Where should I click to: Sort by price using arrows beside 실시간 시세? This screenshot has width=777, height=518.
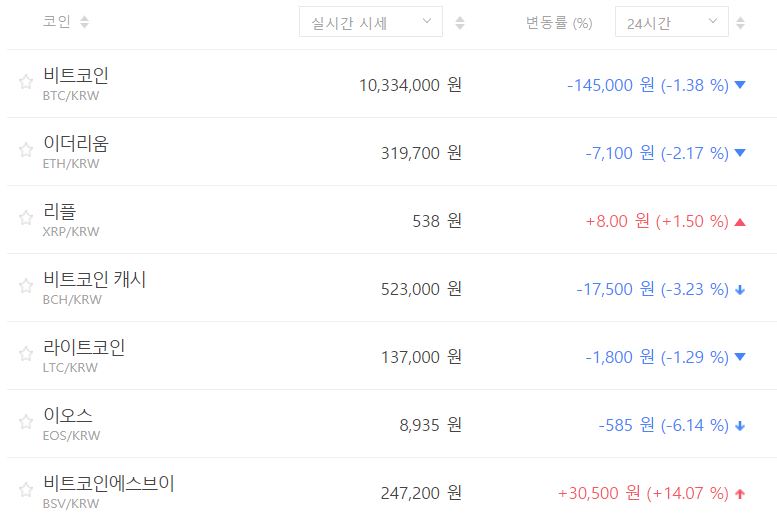tap(460, 22)
